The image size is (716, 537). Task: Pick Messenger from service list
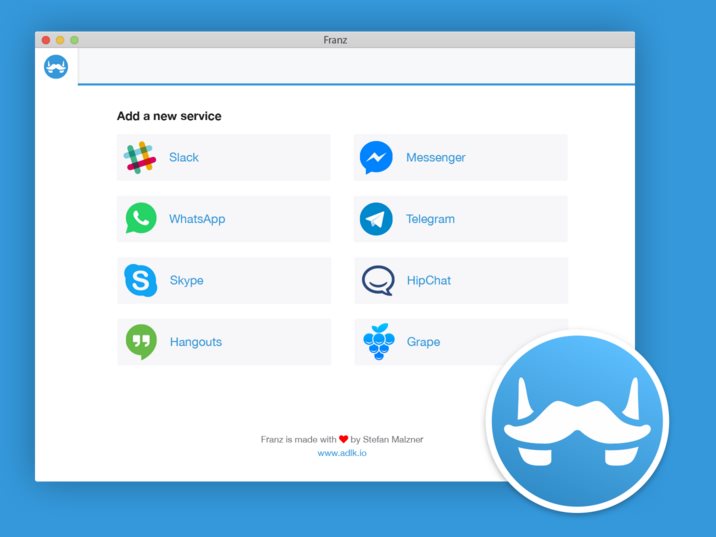[x=461, y=158]
